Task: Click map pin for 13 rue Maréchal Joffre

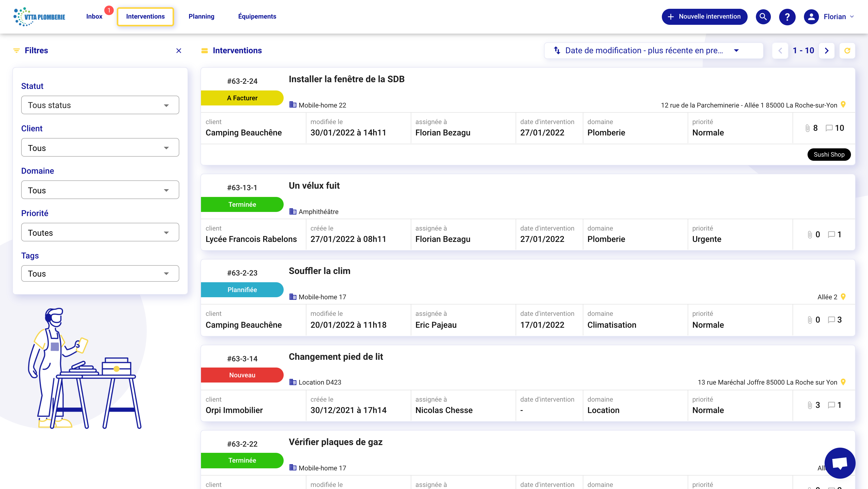Action: 843,382
